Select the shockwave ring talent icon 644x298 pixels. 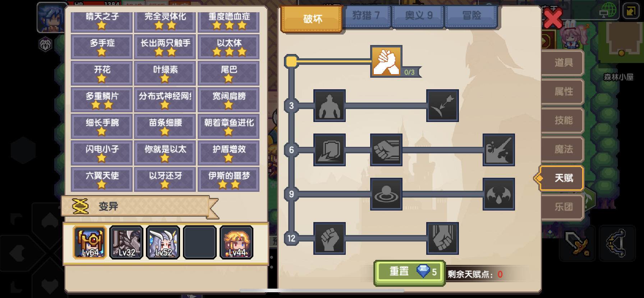[386, 194]
